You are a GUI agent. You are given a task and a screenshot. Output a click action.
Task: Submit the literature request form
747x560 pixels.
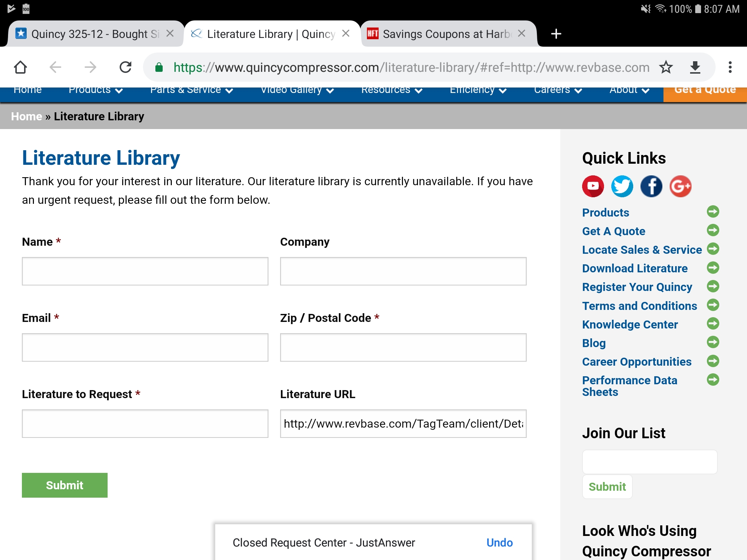65,485
